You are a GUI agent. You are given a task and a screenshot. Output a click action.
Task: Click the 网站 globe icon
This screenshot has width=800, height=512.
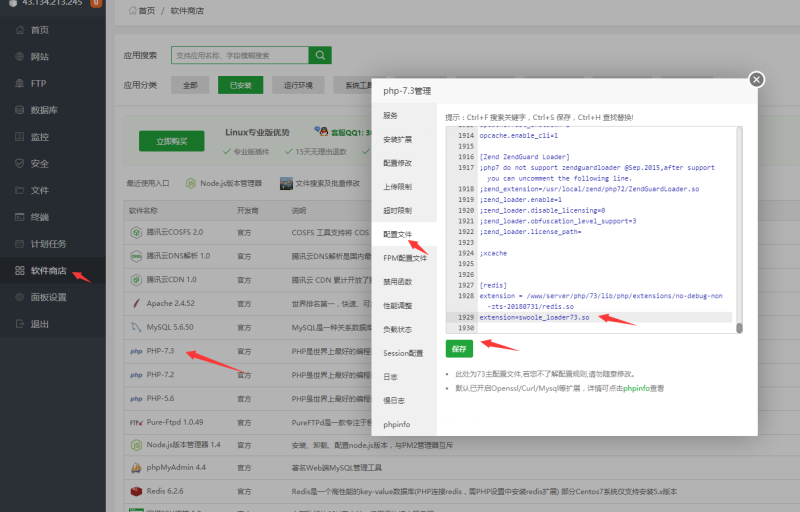click(19, 57)
